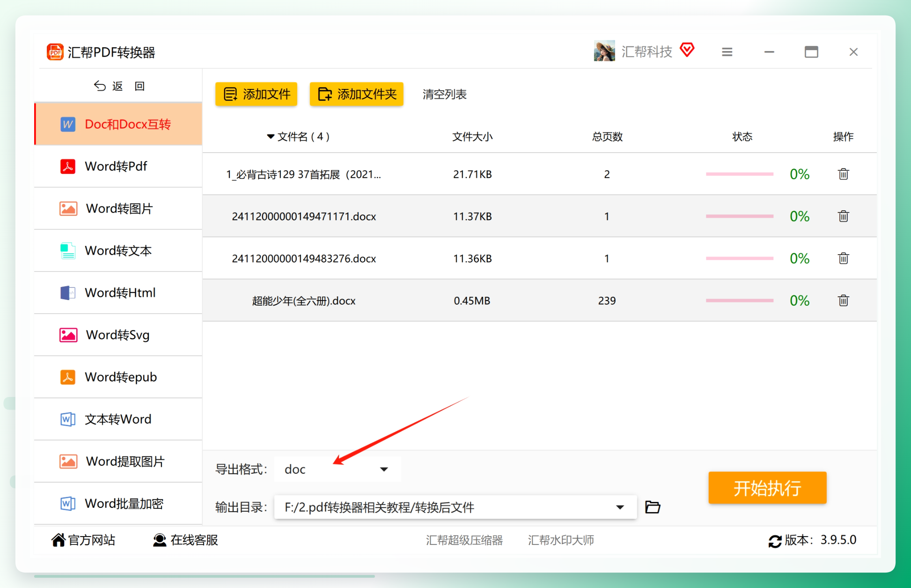
Task: Click the Word转文本 document icon
Action: pyautogui.click(x=68, y=250)
